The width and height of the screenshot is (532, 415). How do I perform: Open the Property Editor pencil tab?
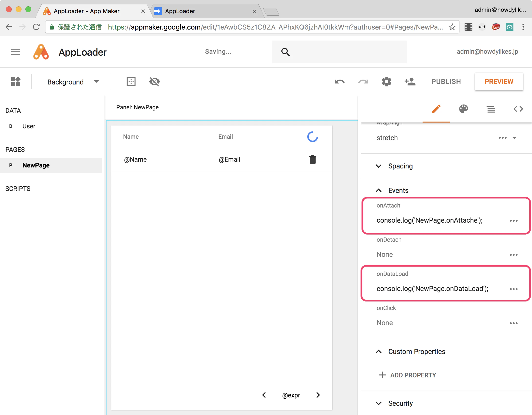click(x=436, y=109)
